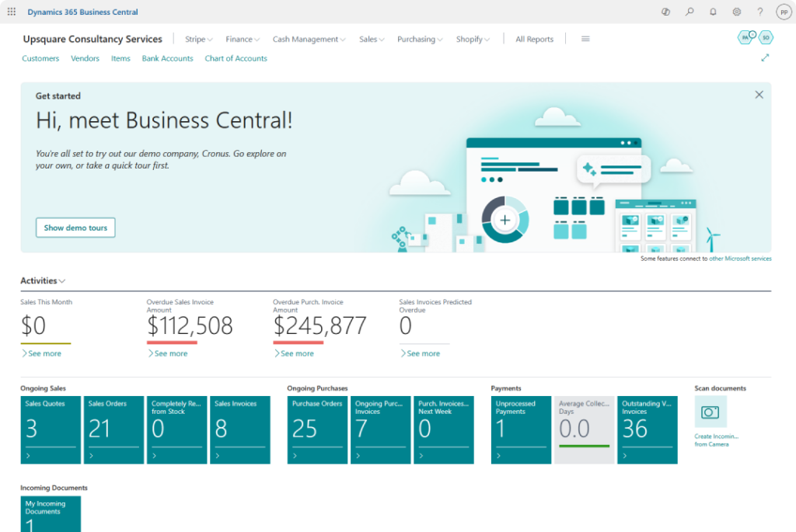Image resolution: width=796 pixels, height=532 pixels.
Task: Open All Reports
Action: pyautogui.click(x=534, y=39)
